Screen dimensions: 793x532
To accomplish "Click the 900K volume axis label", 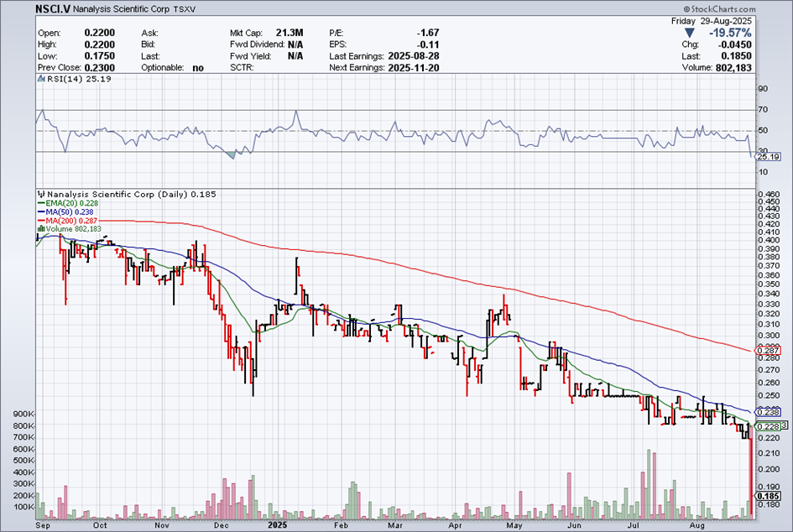I will tap(23, 415).
